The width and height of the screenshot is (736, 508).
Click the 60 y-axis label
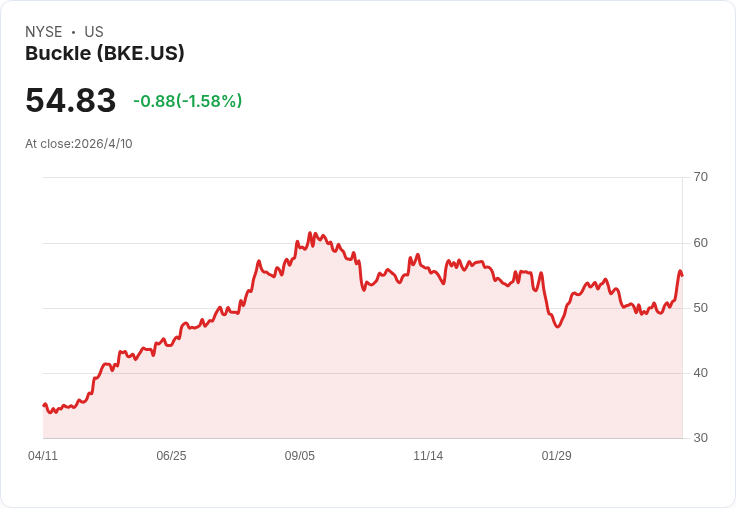pyautogui.click(x=700, y=243)
